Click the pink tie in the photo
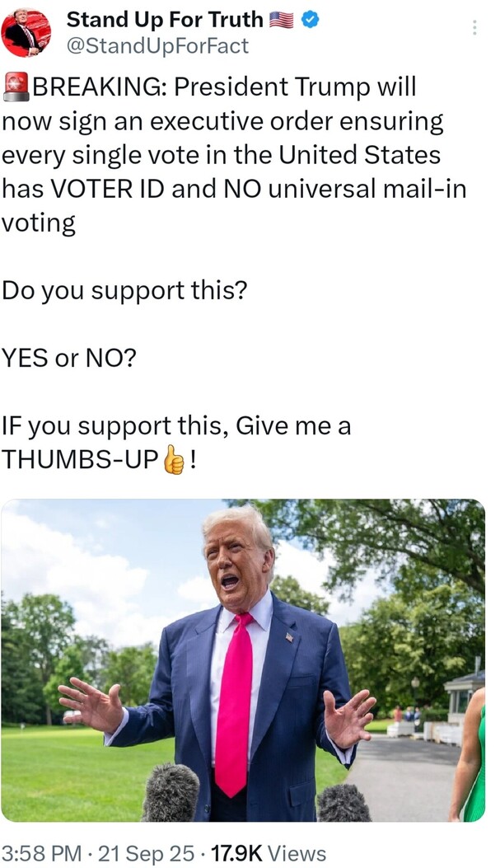 (235, 703)
